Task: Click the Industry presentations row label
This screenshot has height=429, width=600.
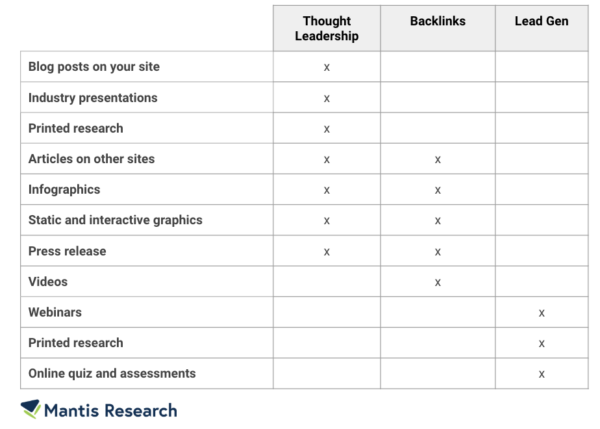Action: click(x=93, y=98)
